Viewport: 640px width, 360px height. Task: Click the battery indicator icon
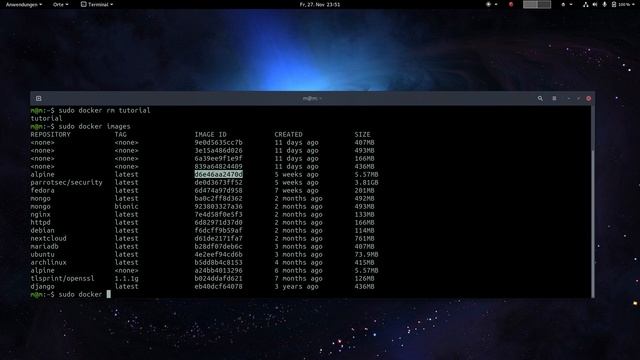click(613, 4)
